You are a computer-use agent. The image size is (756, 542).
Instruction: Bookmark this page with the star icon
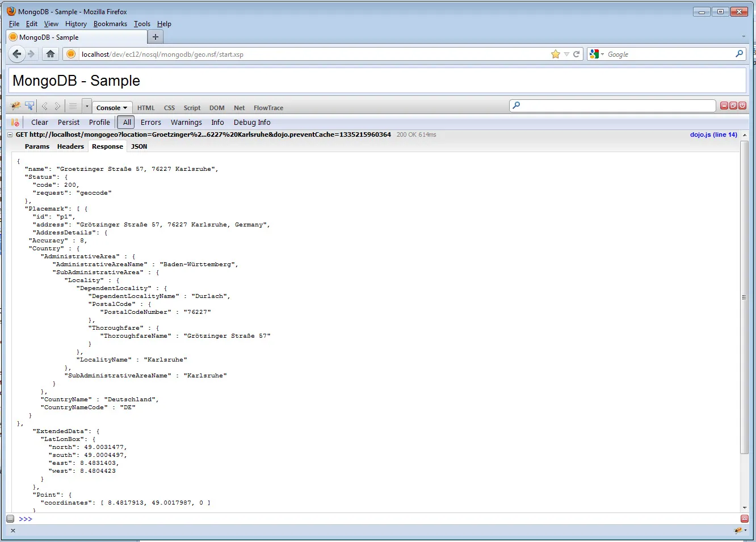555,54
